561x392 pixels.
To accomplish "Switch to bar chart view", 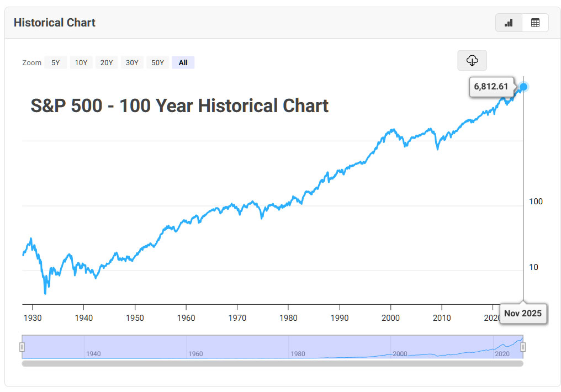I will pyautogui.click(x=509, y=23).
